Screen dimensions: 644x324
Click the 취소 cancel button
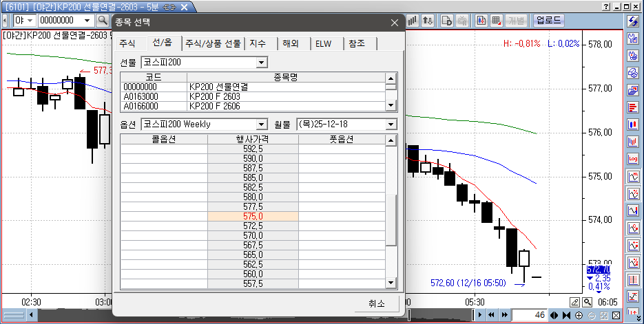point(377,303)
